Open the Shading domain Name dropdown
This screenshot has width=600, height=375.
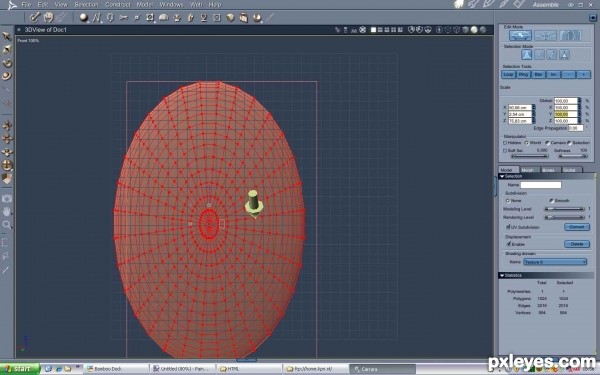[x=555, y=262]
